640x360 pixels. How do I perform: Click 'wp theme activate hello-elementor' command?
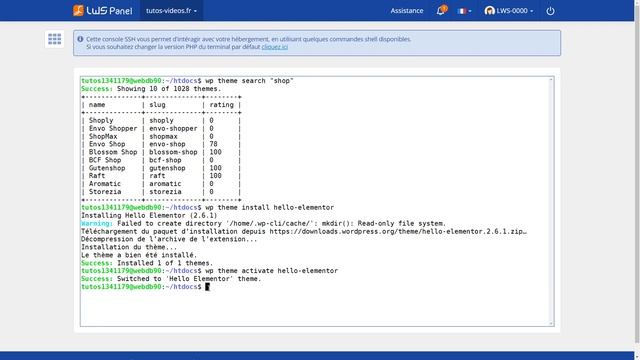(271, 271)
